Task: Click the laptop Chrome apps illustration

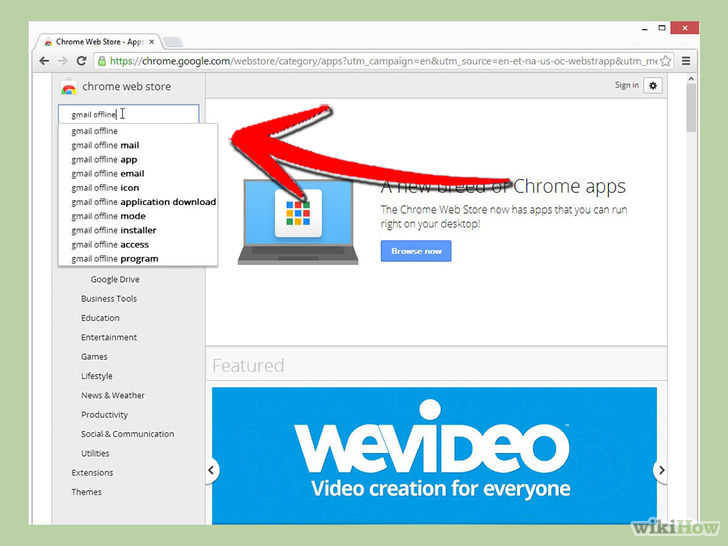Action: click(298, 222)
